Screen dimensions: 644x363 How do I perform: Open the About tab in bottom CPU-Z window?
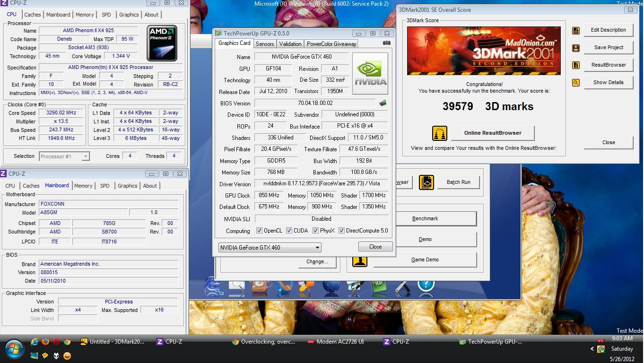(x=150, y=186)
